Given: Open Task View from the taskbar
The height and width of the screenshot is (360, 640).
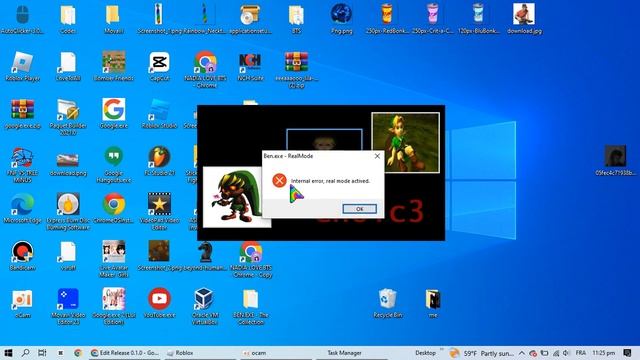Looking at the screenshot, I should [x=42, y=353].
